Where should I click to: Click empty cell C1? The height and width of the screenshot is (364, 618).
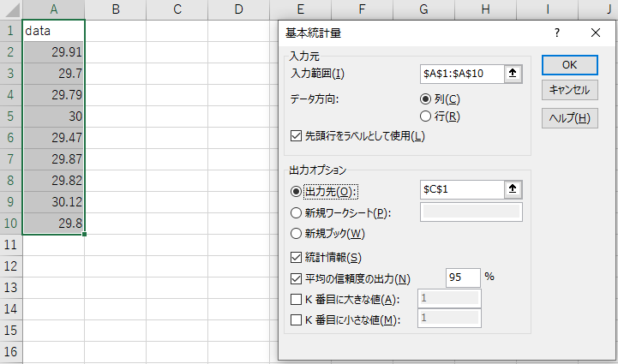177,31
